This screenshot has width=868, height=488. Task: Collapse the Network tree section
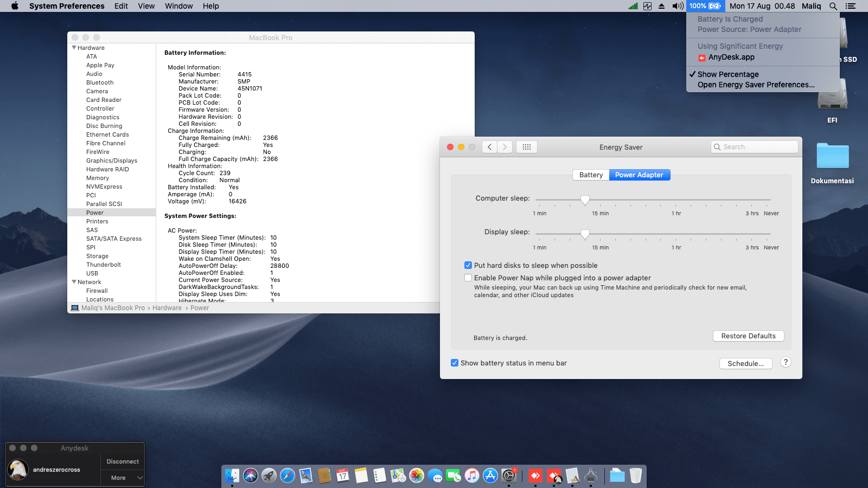coord(74,282)
